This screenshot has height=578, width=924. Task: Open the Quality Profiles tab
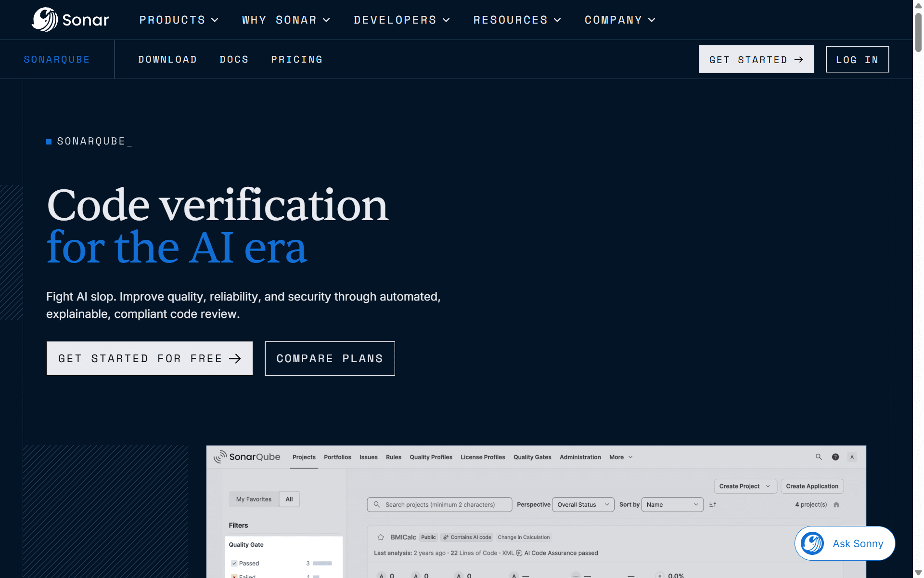point(431,457)
